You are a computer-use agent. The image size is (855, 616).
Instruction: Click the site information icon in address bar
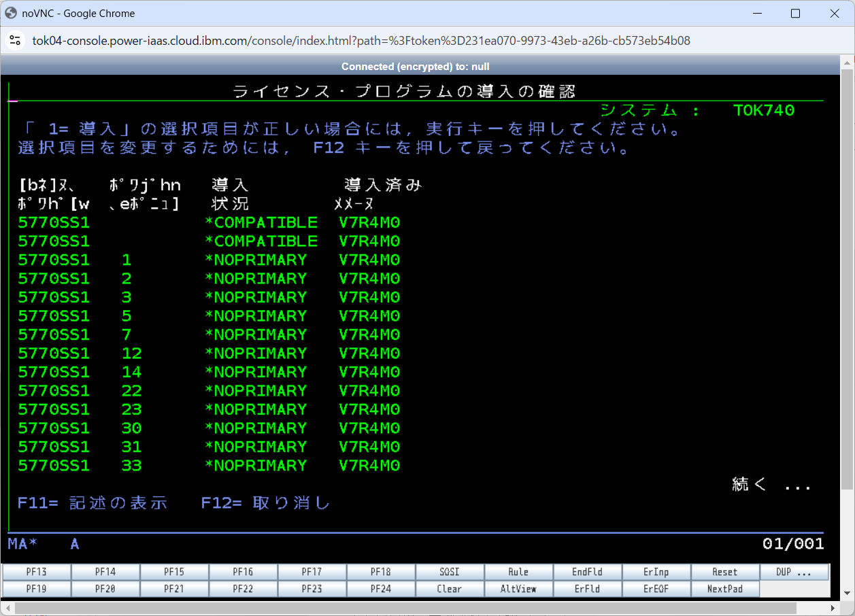[15, 41]
